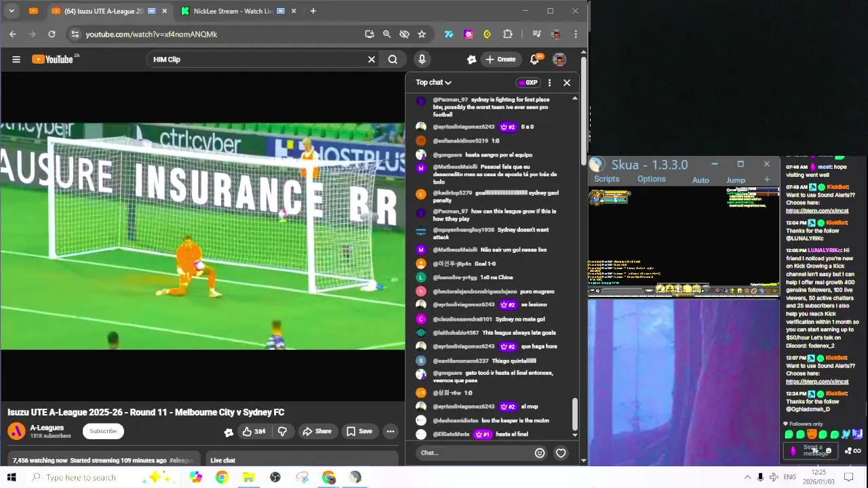Save the video to a playlist
This screenshot has width=868, height=488.
coord(359,432)
